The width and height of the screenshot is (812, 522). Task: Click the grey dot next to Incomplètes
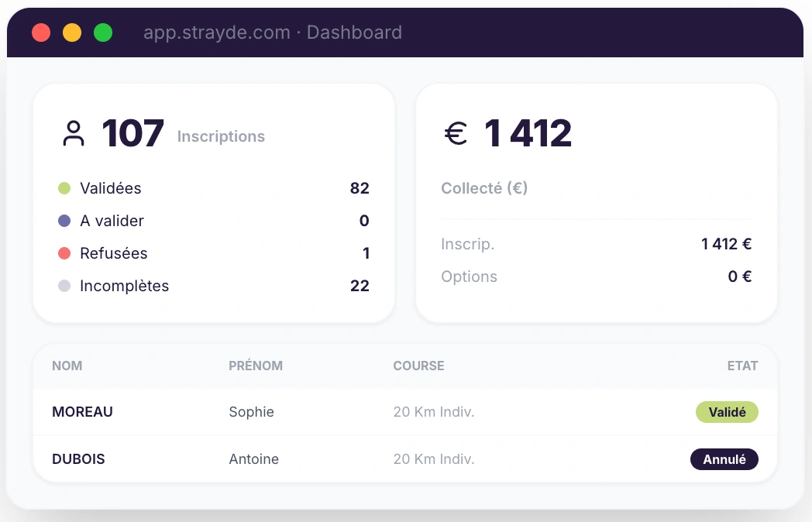coord(64,286)
